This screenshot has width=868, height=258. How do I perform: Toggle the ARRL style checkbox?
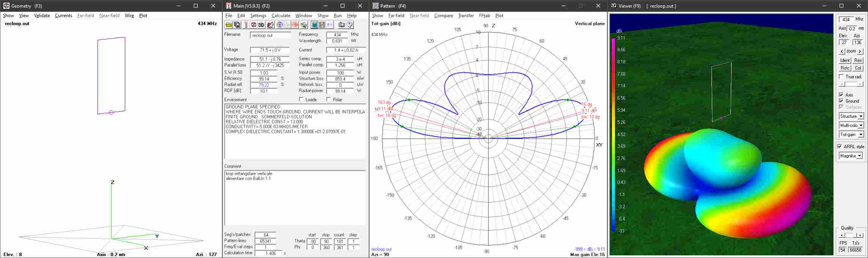(840, 147)
